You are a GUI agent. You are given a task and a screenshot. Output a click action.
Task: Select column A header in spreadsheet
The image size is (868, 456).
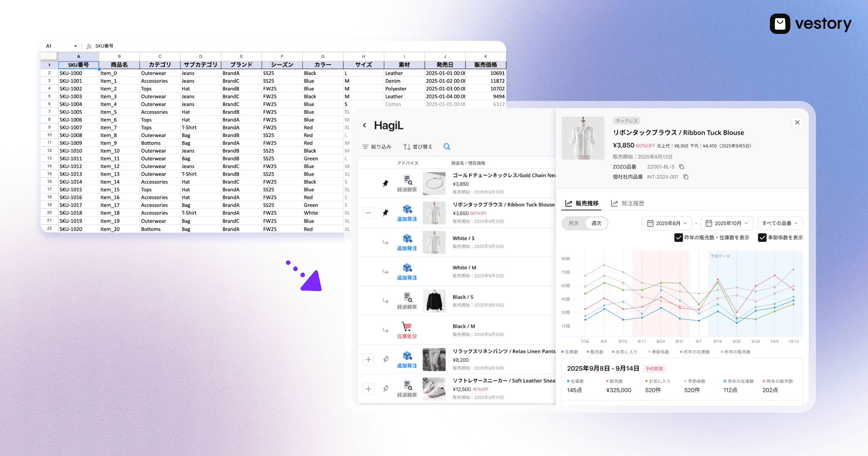tap(78, 56)
